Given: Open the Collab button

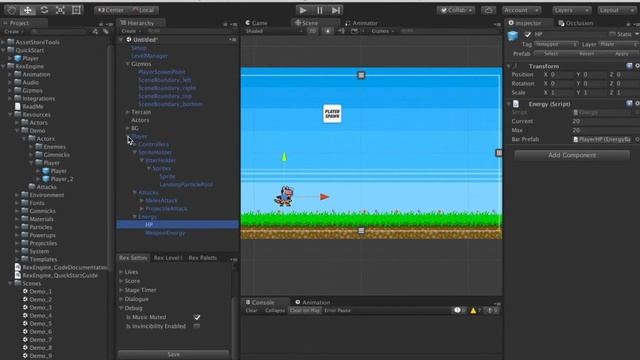Looking at the screenshot, I should [x=456, y=10].
